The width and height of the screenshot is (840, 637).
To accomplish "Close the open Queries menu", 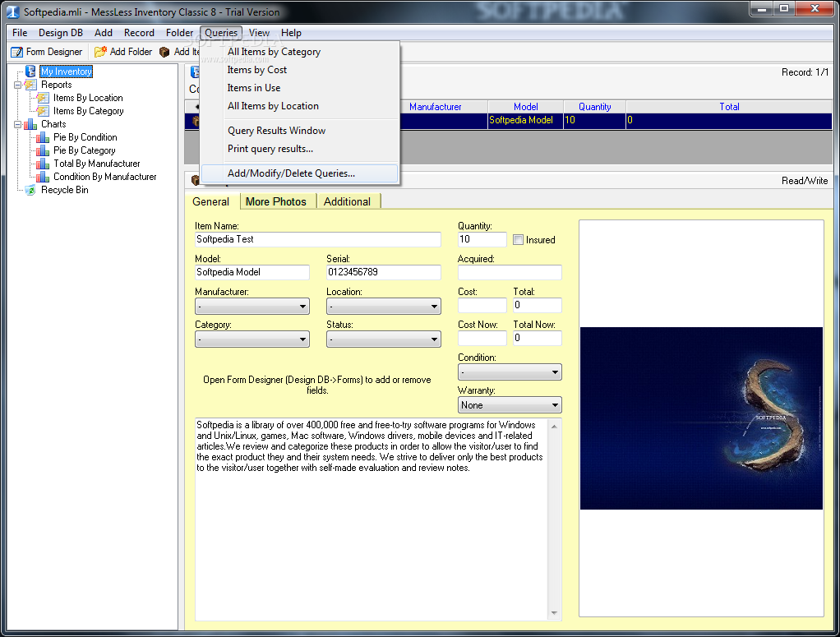I will pos(221,33).
